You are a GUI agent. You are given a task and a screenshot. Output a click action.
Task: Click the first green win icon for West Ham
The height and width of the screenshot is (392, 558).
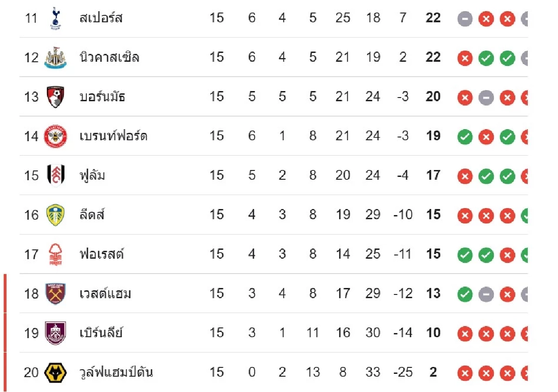pyautogui.click(x=465, y=294)
